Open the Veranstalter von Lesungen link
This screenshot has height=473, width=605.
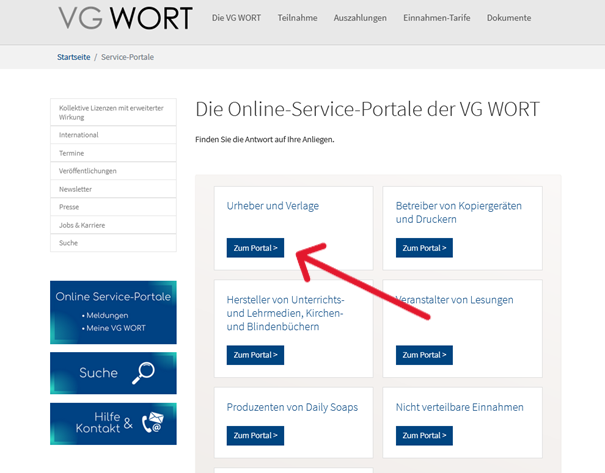coord(455,300)
